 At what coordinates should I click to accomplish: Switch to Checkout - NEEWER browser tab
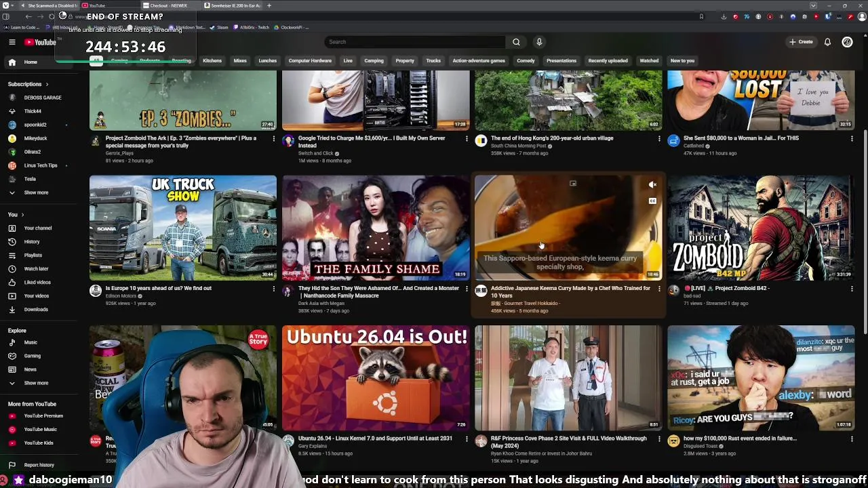(x=170, y=5)
